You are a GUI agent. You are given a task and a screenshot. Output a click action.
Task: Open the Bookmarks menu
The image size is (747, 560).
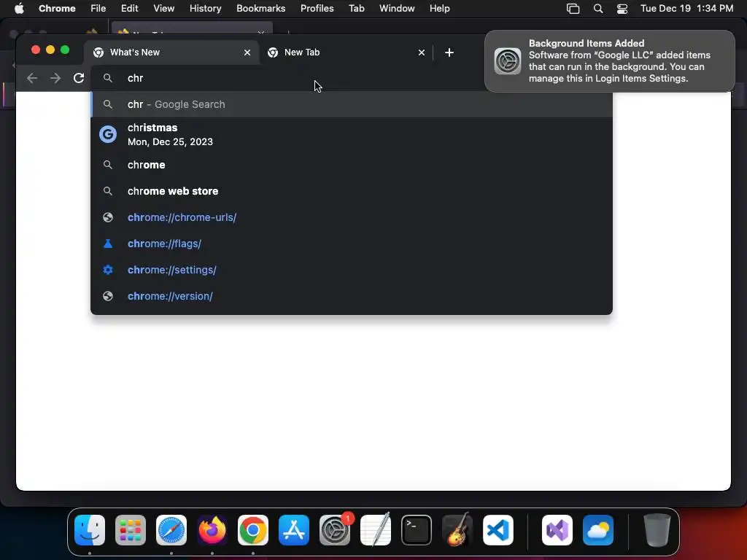261,9
